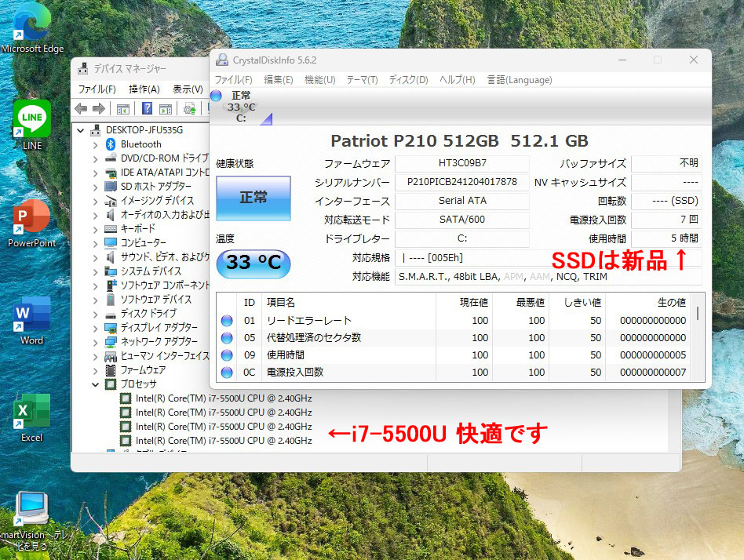
Task: Click the Bluetooth icon in the device tree
Action: [x=111, y=144]
